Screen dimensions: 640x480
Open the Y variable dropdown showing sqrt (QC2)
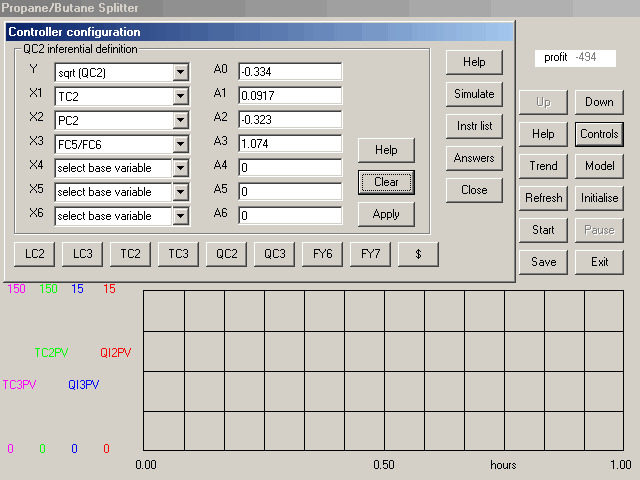tap(180, 72)
